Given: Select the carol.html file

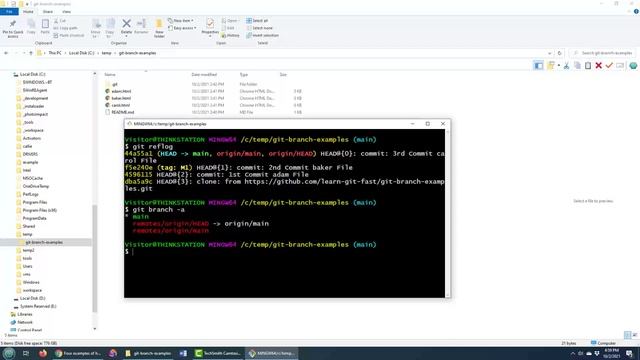Looking at the screenshot, I should 121,105.
